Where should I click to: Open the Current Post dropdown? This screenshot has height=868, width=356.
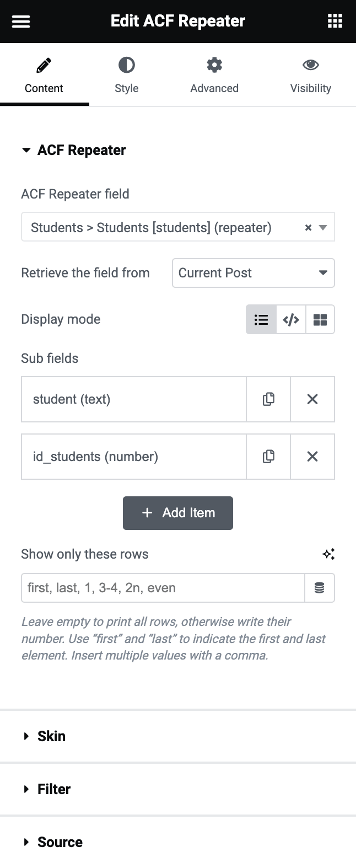[253, 273]
